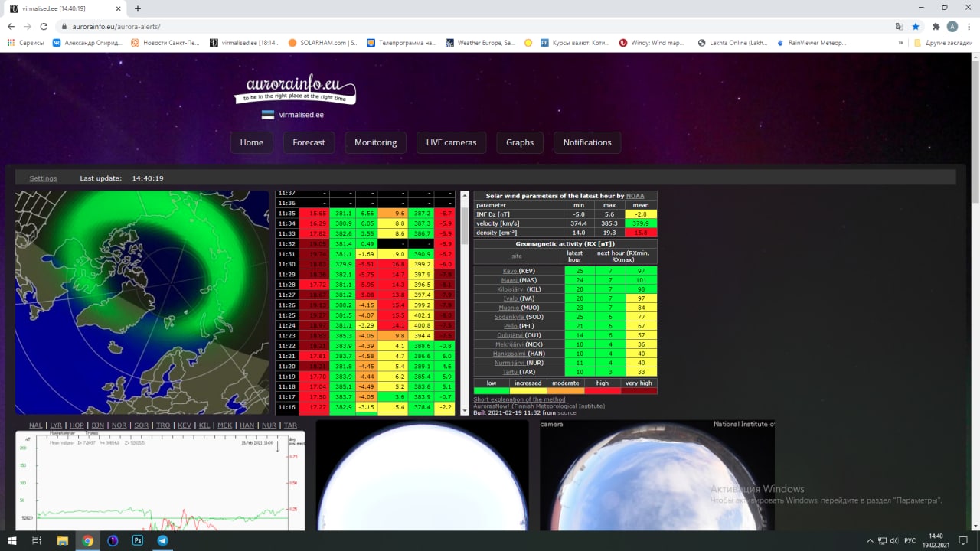Click the data table scrollbar down arrow
This screenshot has height=551, width=980.
coord(464,411)
